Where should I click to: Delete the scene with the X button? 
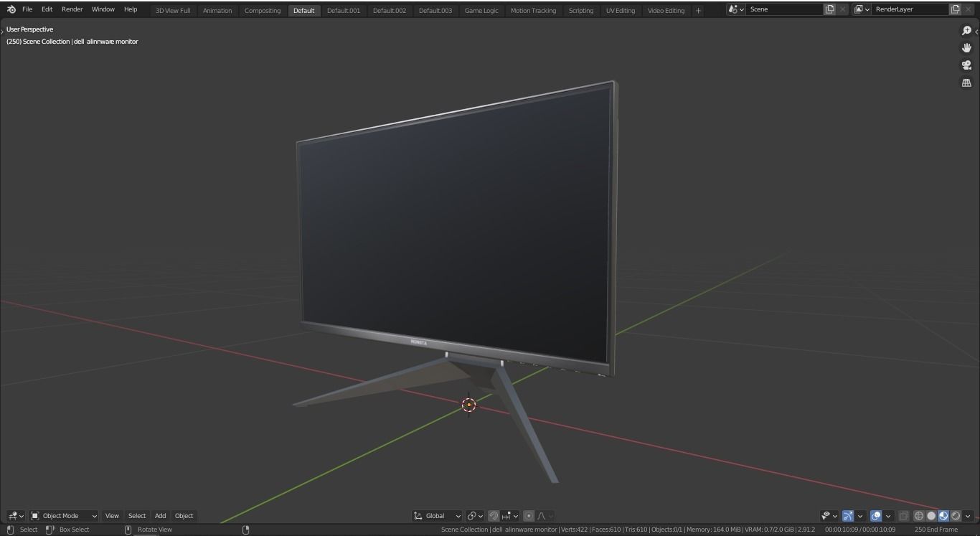tap(843, 9)
